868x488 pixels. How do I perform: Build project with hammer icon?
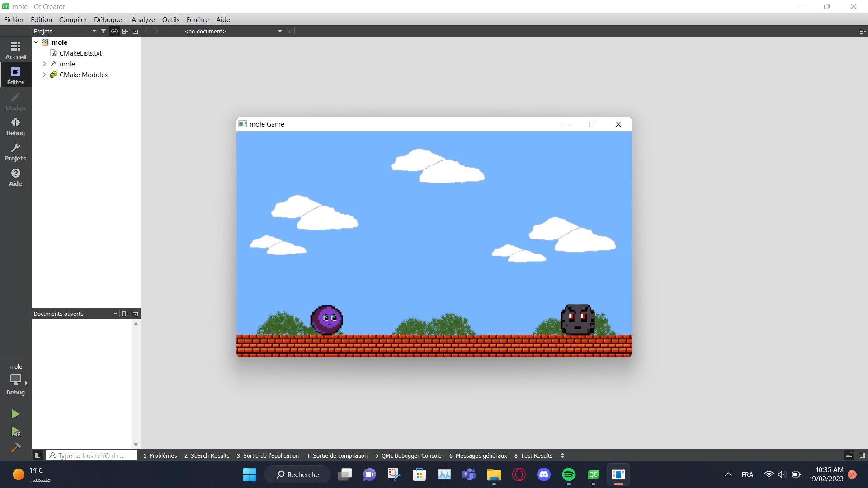15,448
